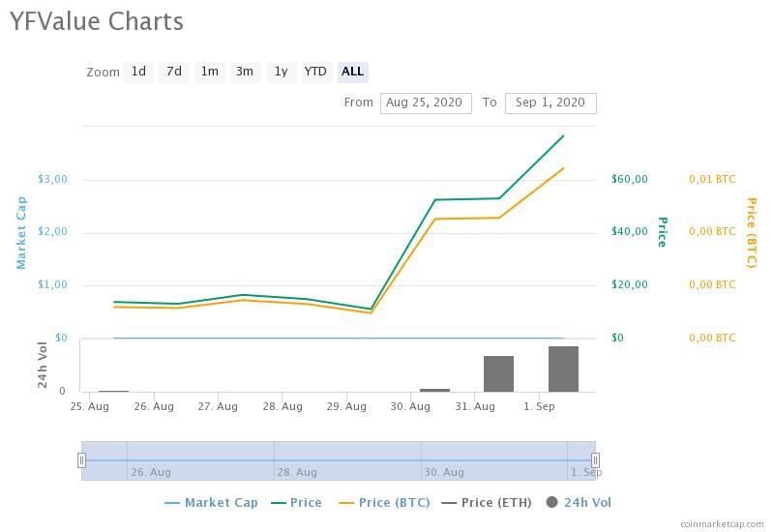Click the 1. Sep volume bar
The image size is (774, 532).
(x=563, y=369)
